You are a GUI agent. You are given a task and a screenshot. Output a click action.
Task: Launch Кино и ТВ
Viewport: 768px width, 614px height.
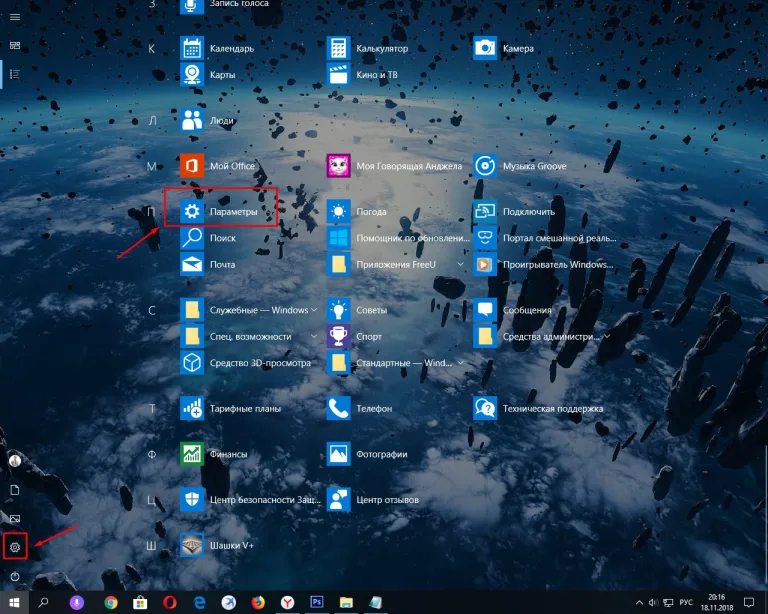362,75
